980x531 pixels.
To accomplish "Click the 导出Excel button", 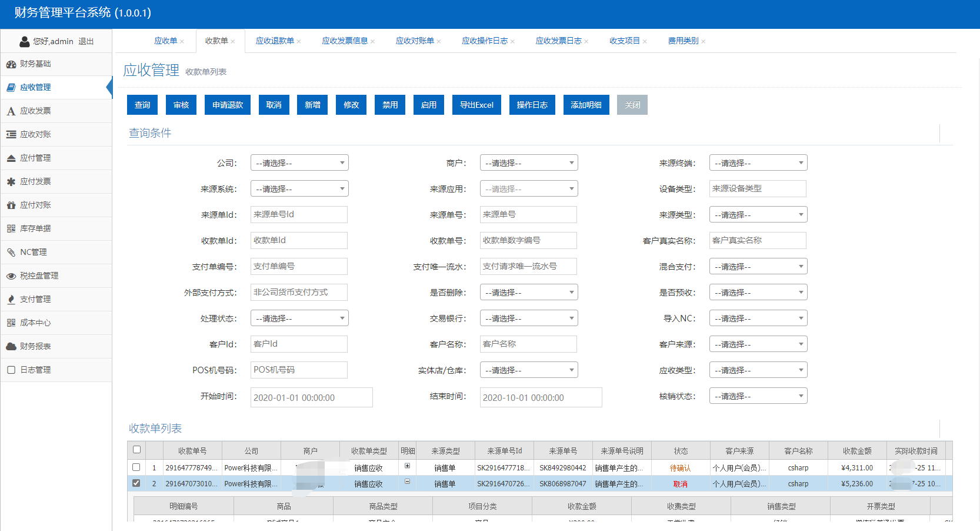I will tap(476, 105).
